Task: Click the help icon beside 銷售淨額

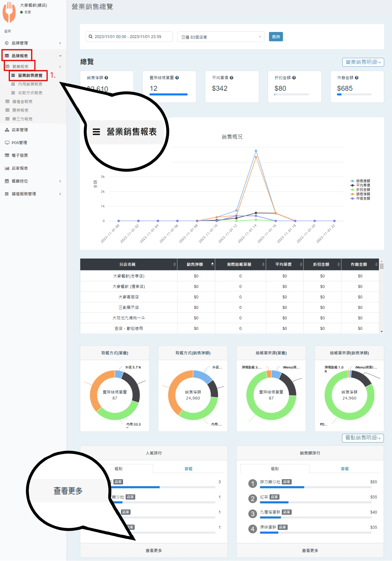Action: (106, 78)
